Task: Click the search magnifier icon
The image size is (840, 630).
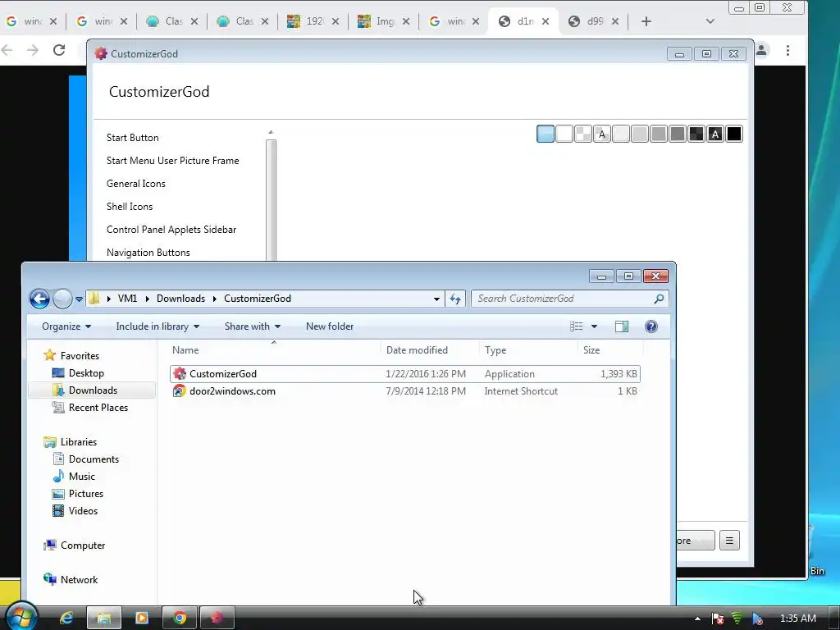Action: [x=659, y=299]
